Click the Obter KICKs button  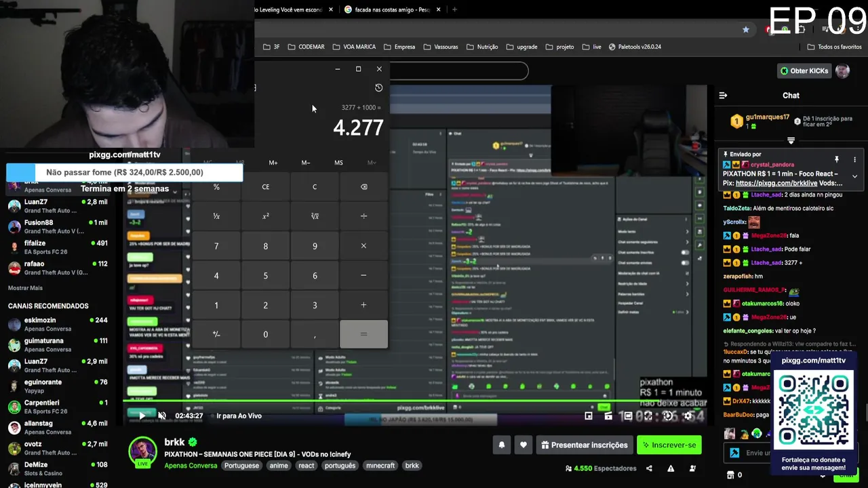tap(804, 70)
